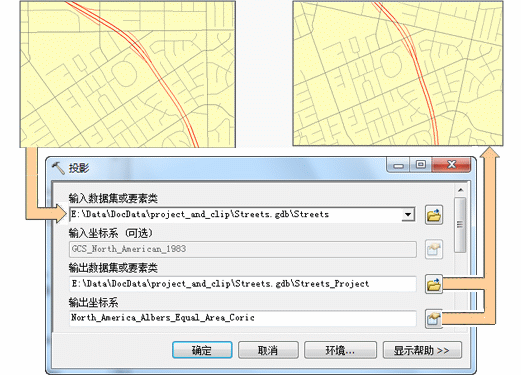Browse for output dataset folder icon

(x=434, y=284)
